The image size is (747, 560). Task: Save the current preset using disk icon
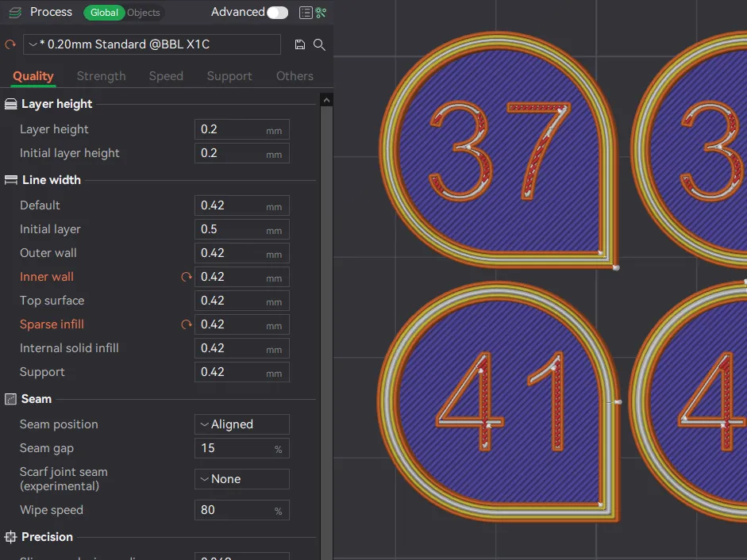pyautogui.click(x=299, y=44)
